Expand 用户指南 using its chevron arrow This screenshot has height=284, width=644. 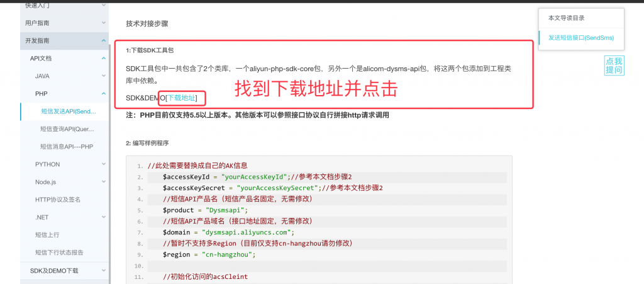coord(104,23)
